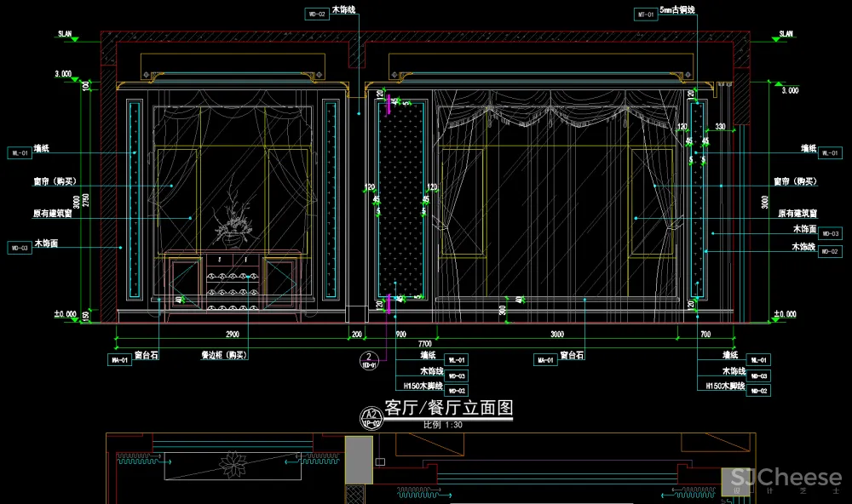
Task: Click the bottom-left MA-01 窗台石 tag
Action: click(118, 360)
